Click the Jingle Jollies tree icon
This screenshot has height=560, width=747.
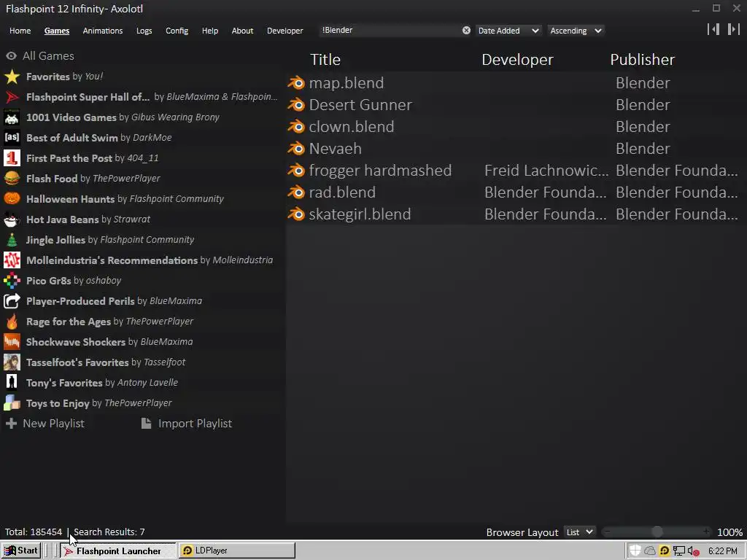point(12,240)
